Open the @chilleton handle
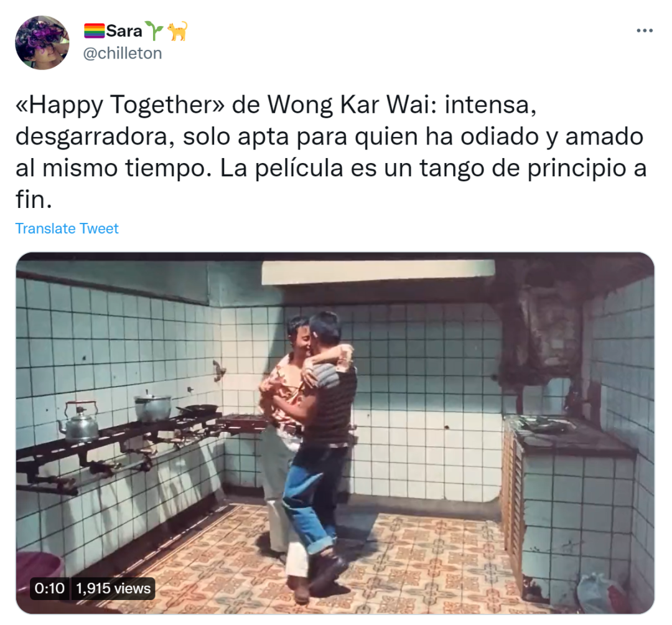Viewport: 672px width, 625px height. coord(123,54)
